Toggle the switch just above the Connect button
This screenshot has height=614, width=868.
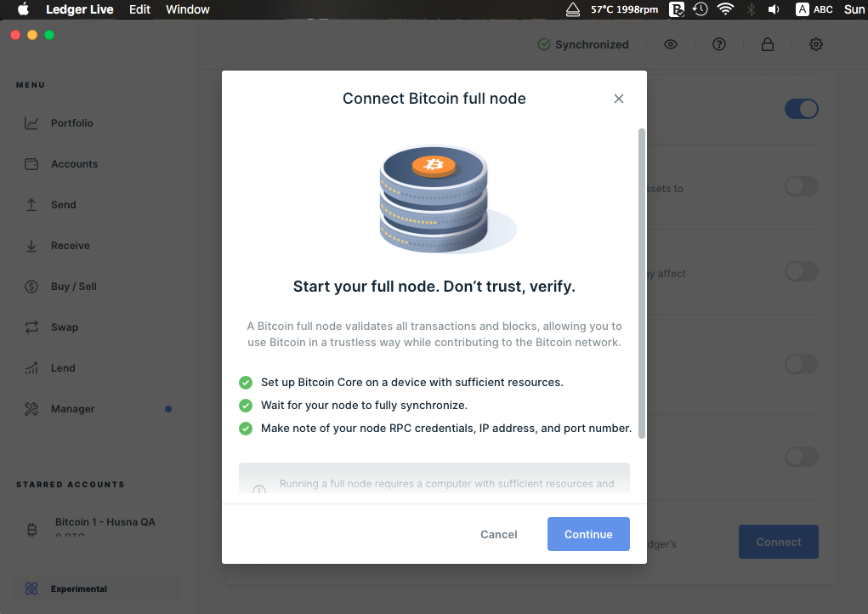click(x=801, y=457)
